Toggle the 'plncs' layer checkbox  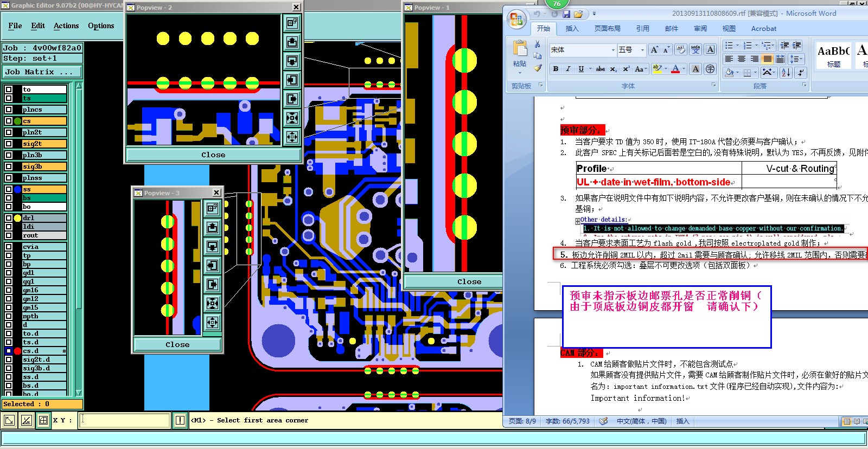click(9, 110)
